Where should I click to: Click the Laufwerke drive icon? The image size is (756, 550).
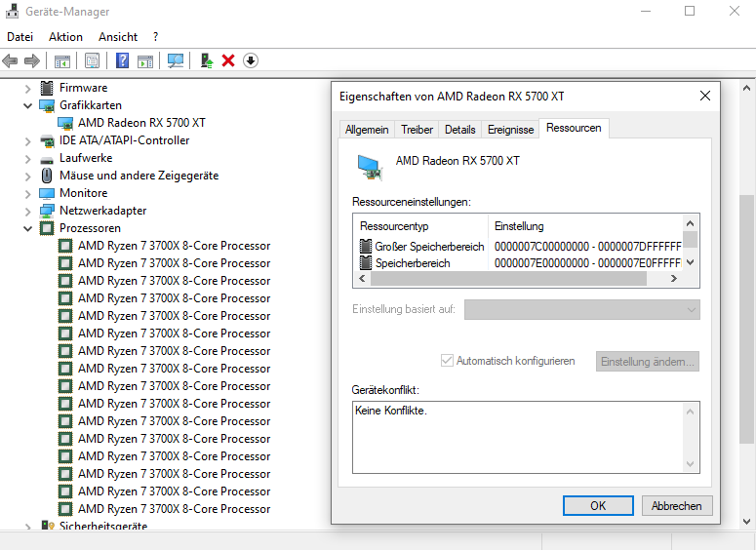tap(47, 160)
